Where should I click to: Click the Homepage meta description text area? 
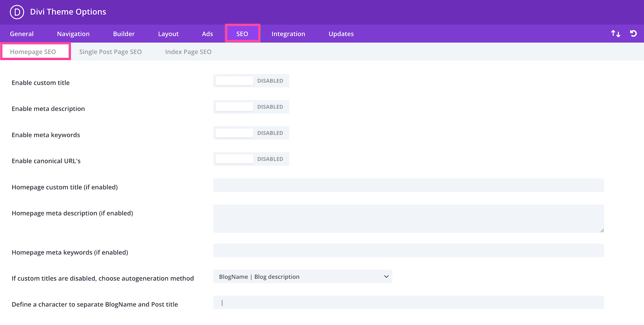click(x=408, y=219)
